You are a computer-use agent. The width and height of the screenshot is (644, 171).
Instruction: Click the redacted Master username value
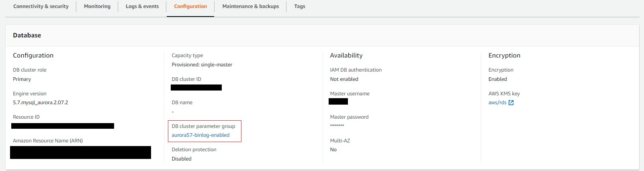tap(338, 101)
